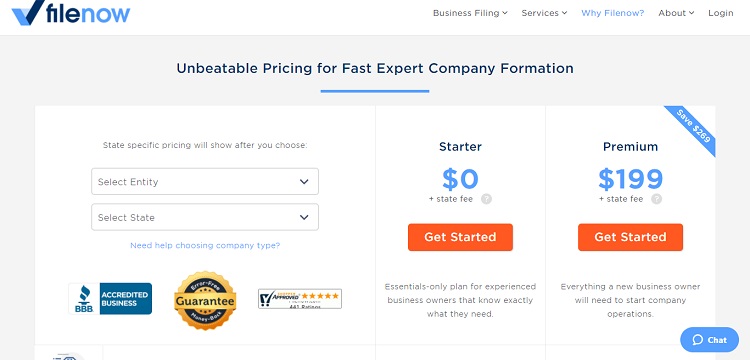The image size is (750, 360).
Task: Click the Starter $0 price
Action: tap(460, 179)
